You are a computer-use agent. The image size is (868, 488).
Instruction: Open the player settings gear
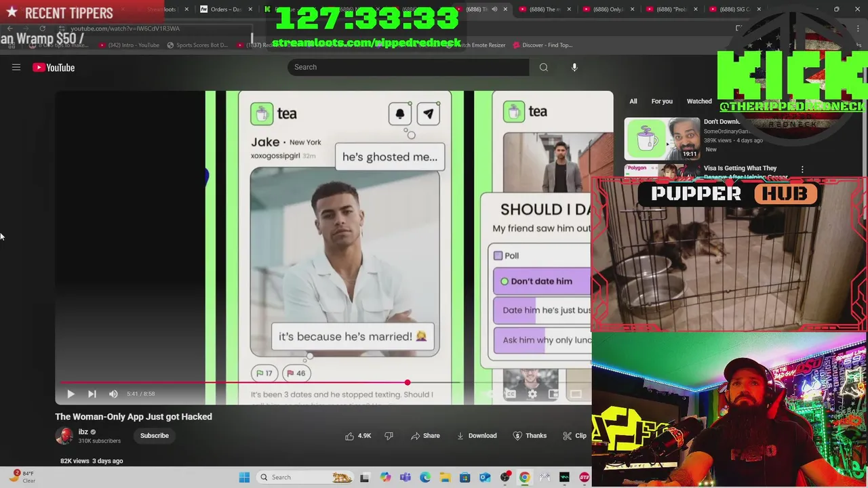coord(532,394)
